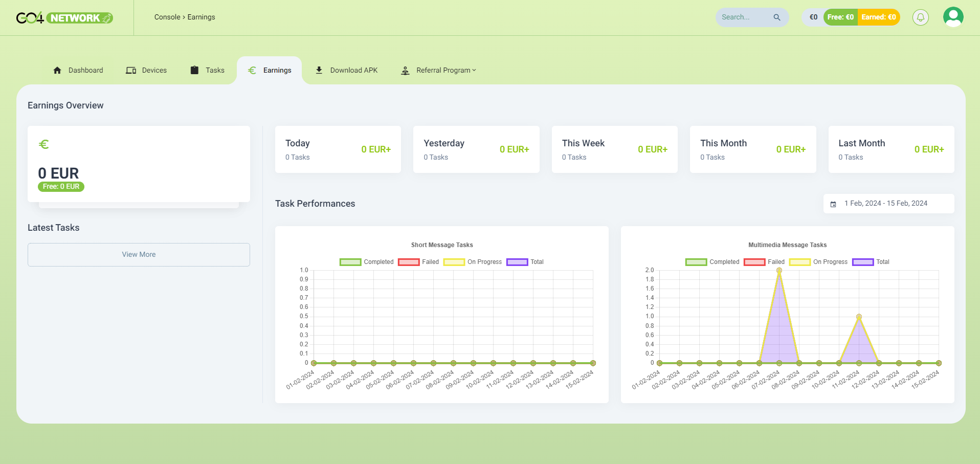Select the Earnings tab

pyautogui.click(x=270, y=70)
